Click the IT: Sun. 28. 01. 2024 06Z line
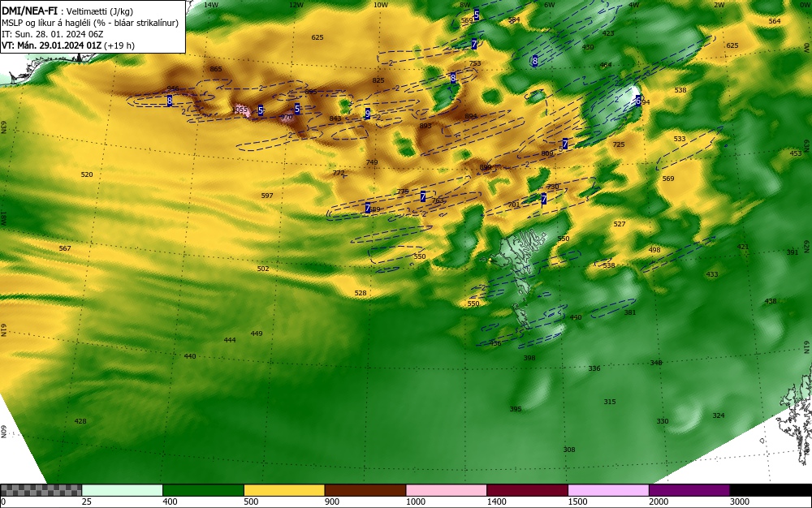812x508 pixels. pyautogui.click(x=52, y=34)
